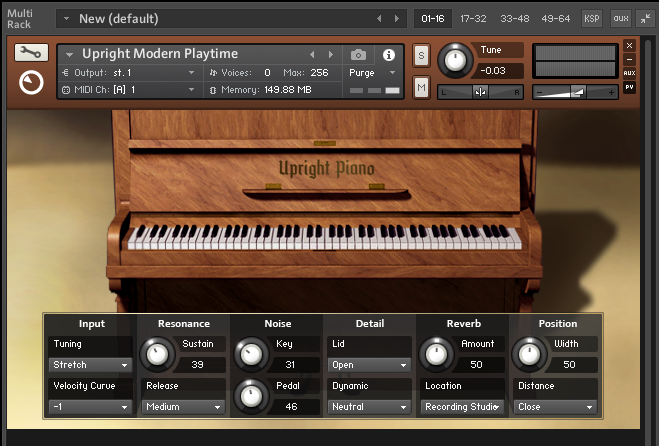659x446 pixels.
Task: Click the Key noise value 31
Action: 290,365
